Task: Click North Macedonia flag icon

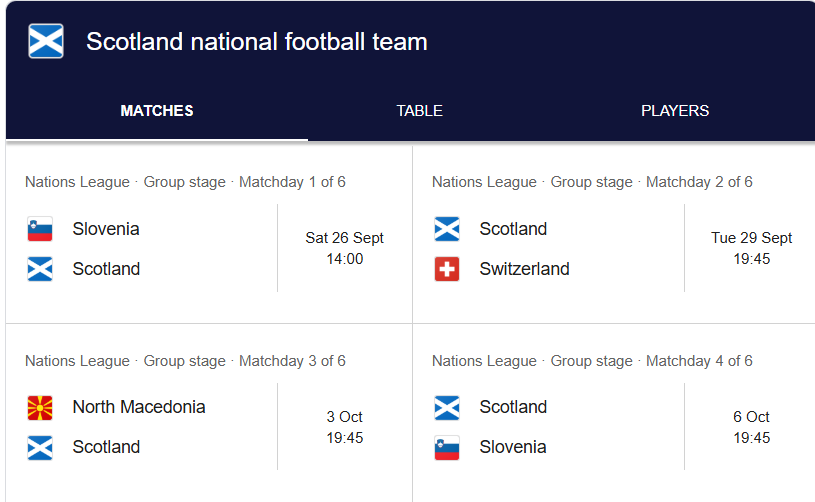Action: 40,407
